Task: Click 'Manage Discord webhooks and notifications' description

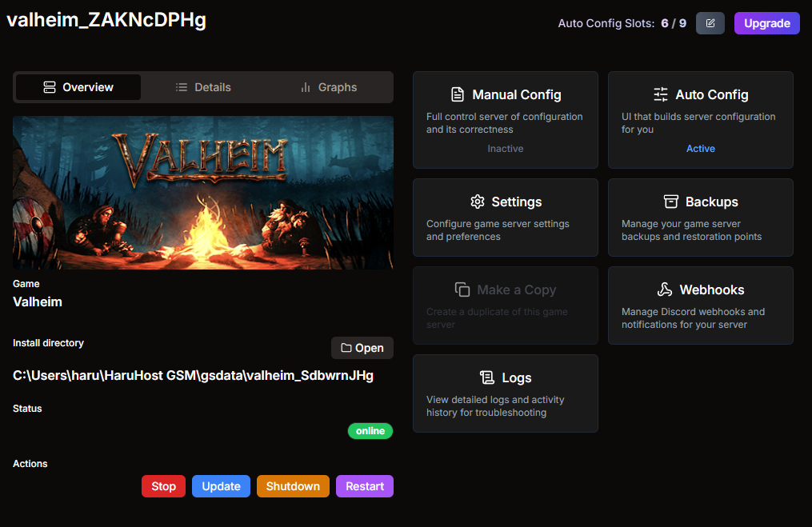Action: coord(693,318)
